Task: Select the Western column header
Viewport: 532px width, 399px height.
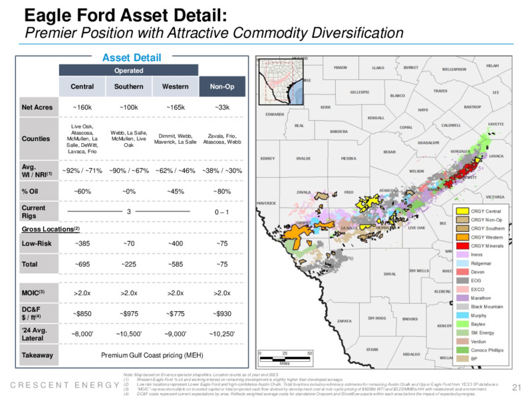Action: point(175,86)
